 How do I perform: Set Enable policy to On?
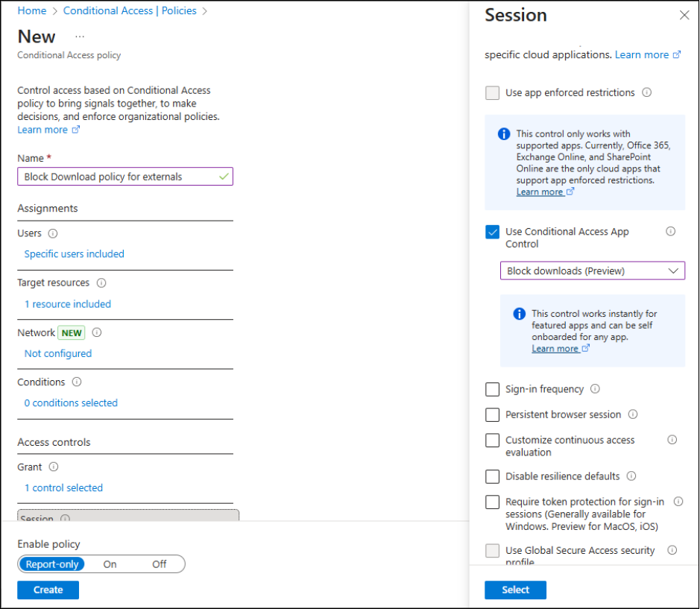click(x=110, y=564)
